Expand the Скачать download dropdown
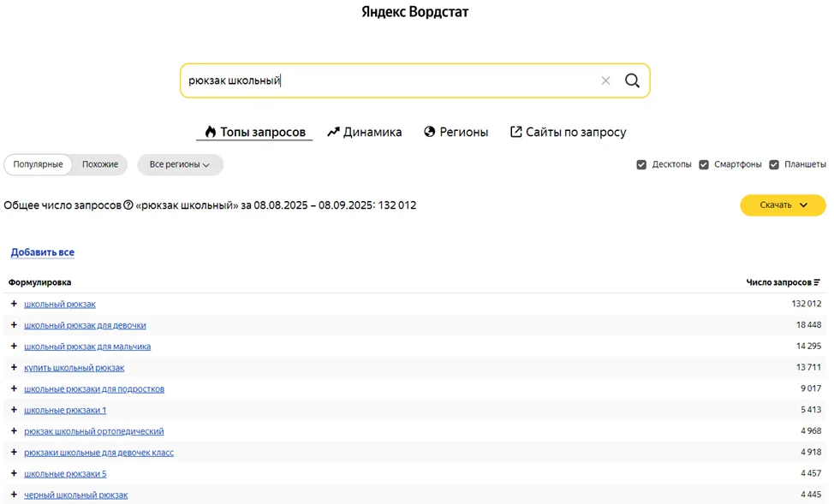834x504 pixels. point(783,205)
